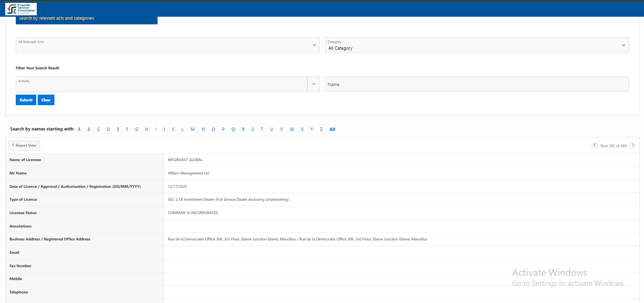Open the Category dropdown
644x303 pixels.
click(477, 45)
